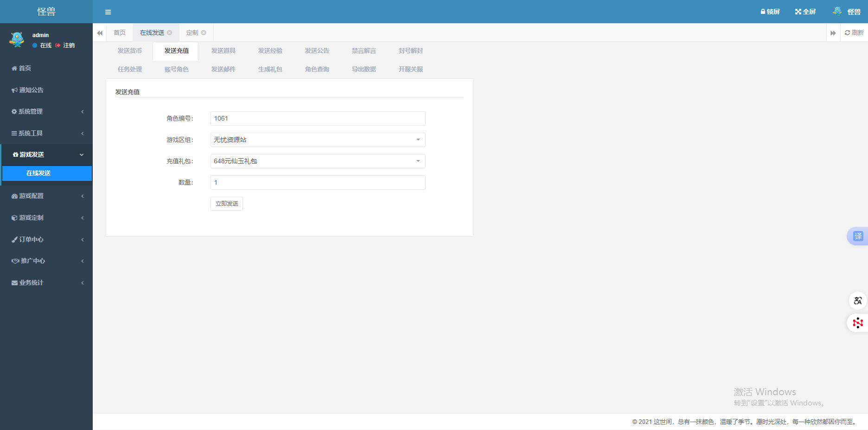868x430 pixels.
Task: Click the 角色编号 input field
Action: point(318,118)
